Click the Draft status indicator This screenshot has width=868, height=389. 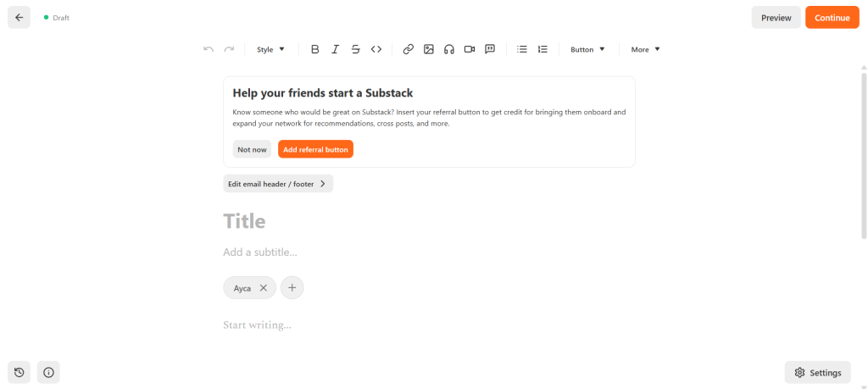(x=57, y=18)
